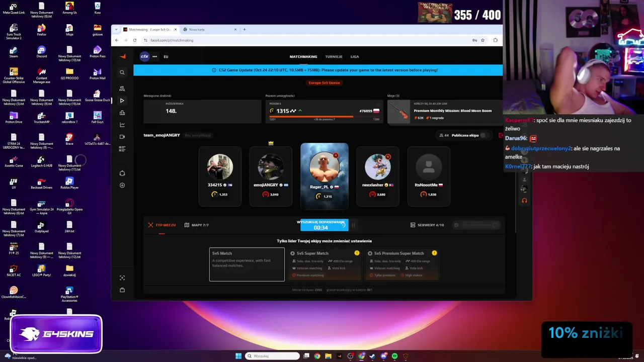
Task: Open the video camera sidebar icon
Action: (122, 137)
